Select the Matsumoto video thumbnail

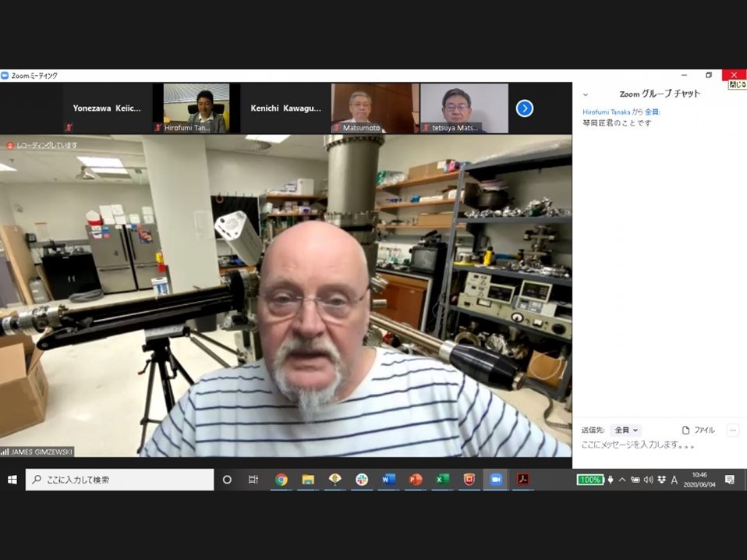pos(375,108)
